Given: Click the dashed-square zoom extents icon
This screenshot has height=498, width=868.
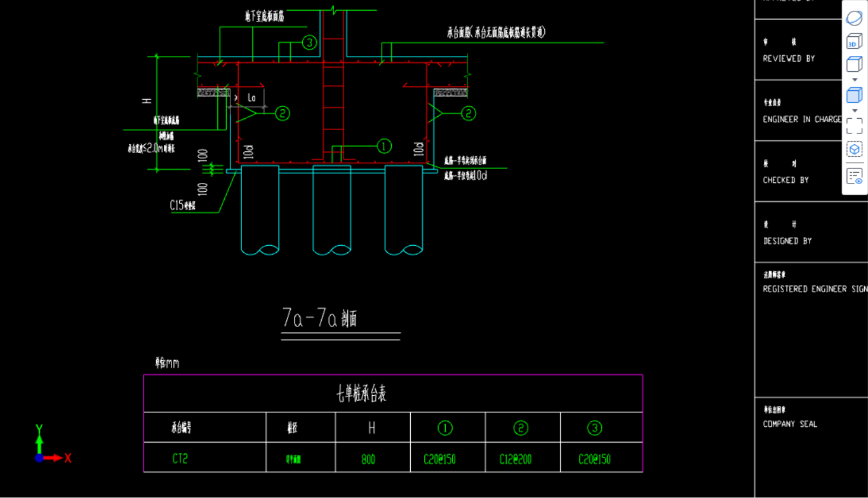Looking at the screenshot, I should (854, 126).
